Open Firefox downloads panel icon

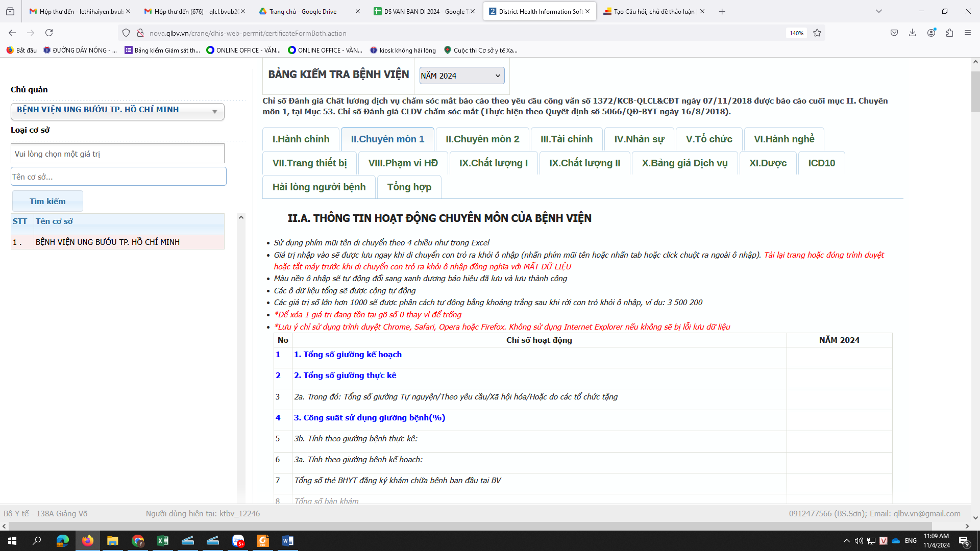click(912, 33)
